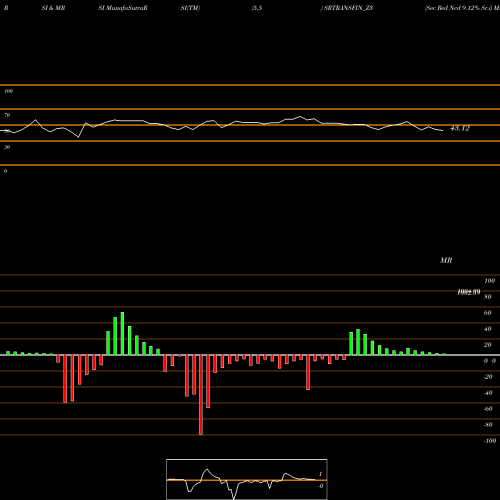
Task: Click the 'Sec Red Ncd 9.12%' description text
Action: [x=453, y=8]
